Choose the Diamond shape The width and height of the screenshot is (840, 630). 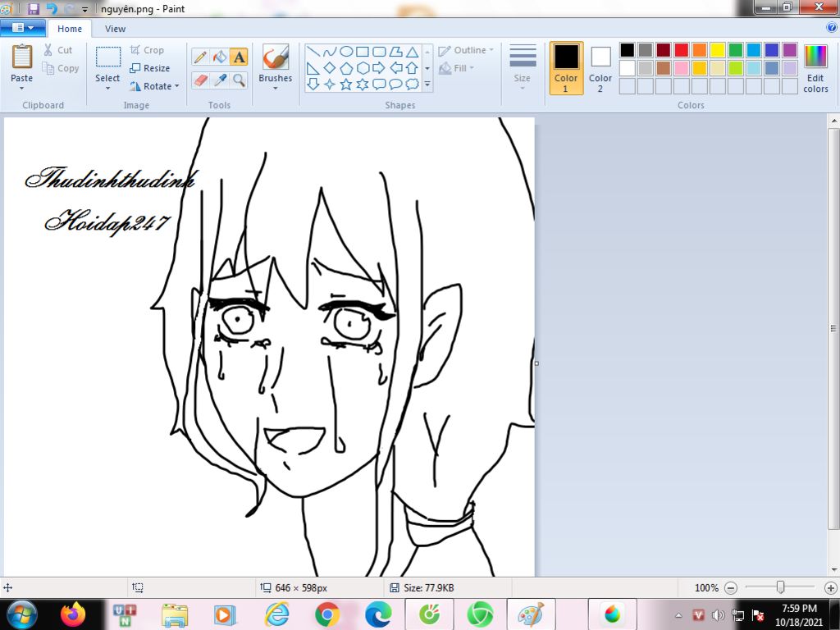pyautogui.click(x=330, y=68)
